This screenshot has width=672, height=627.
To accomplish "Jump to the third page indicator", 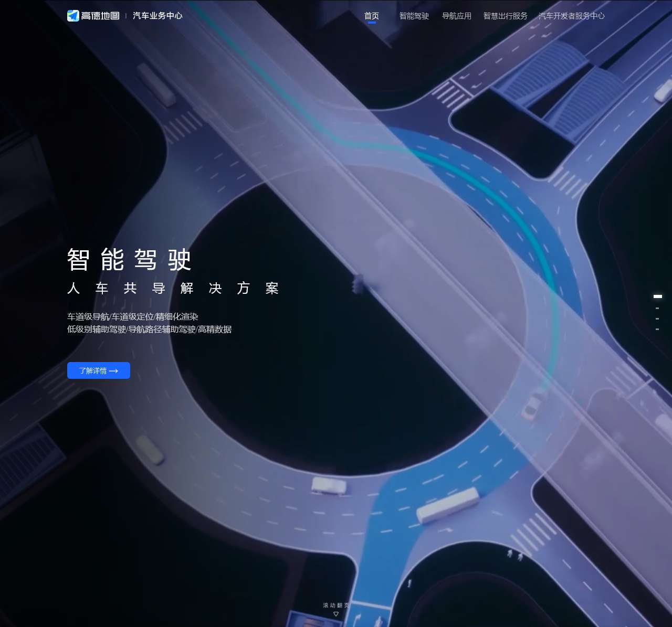I will point(657,318).
